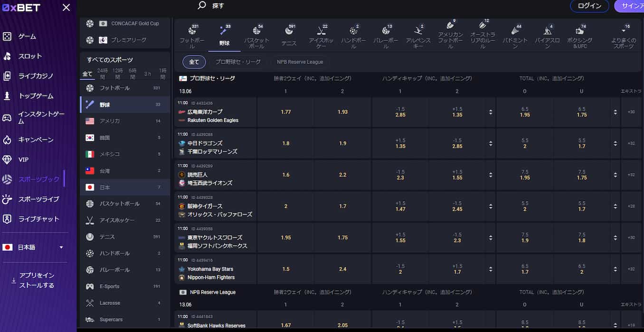Expand handicap options for 広島東洋カープ match
The height and width of the screenshot is (332, 644).
click(490, 112)
